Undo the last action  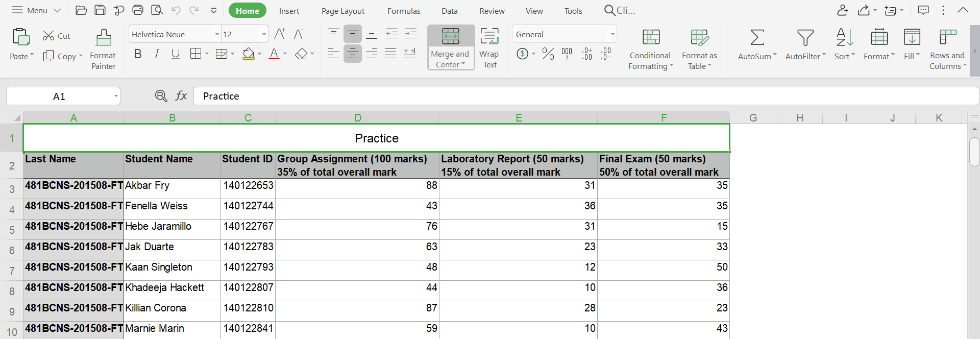coord(176,10)
